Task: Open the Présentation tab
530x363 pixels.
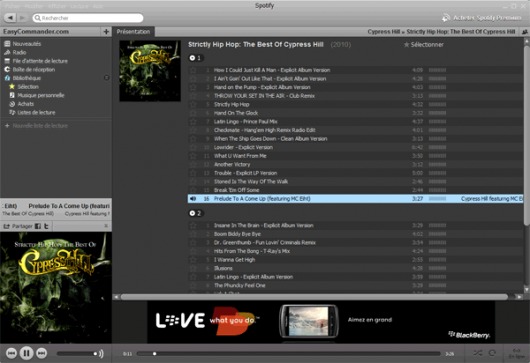Action: click(x=133, y=31)
